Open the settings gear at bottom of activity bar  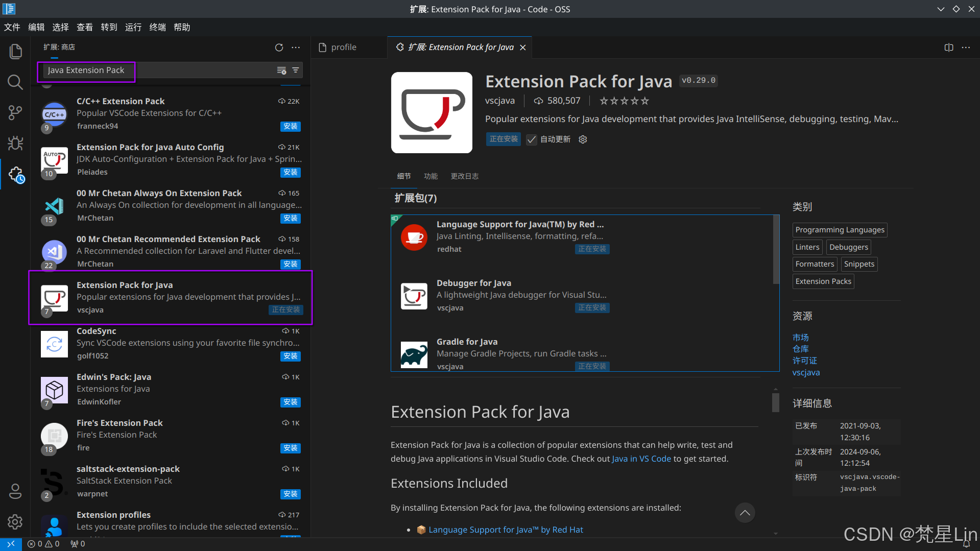tap(15, 522)
